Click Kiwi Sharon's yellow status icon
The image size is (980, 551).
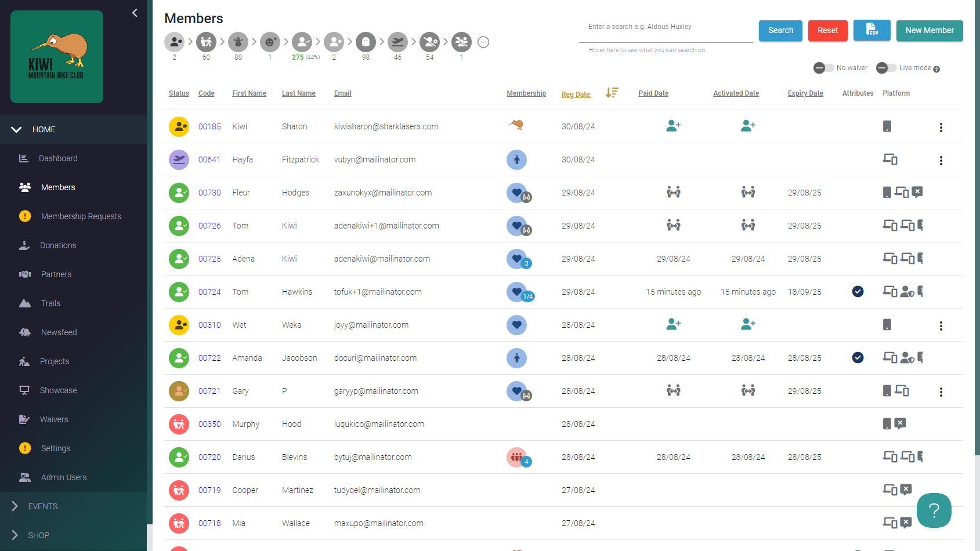coord(179,126)
